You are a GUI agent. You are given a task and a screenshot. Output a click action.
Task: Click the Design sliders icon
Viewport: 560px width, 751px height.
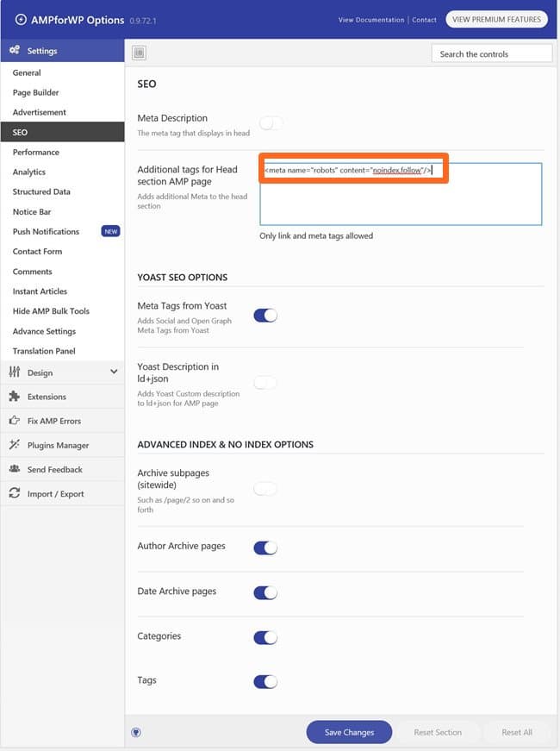[14, 372]
